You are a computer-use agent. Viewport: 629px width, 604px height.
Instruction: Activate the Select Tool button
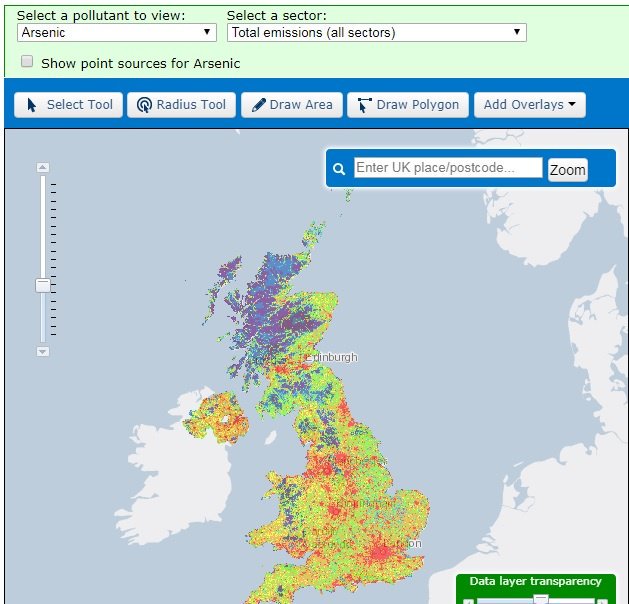pyautogui.click(x=68, y=105)
